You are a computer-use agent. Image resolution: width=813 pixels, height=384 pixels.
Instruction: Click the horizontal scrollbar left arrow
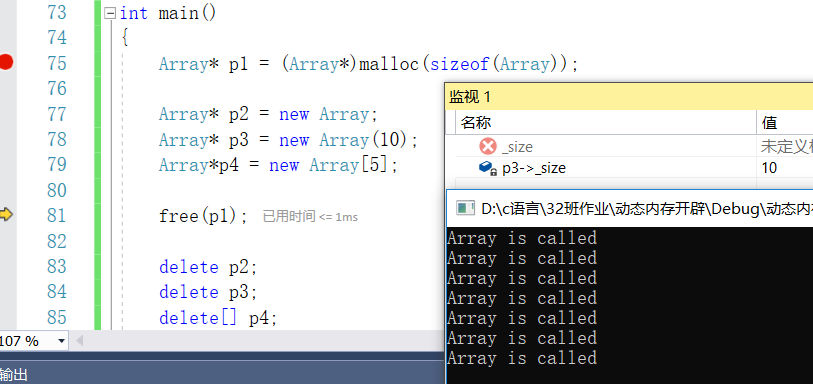pyautogui.click(x=79, y=341)
